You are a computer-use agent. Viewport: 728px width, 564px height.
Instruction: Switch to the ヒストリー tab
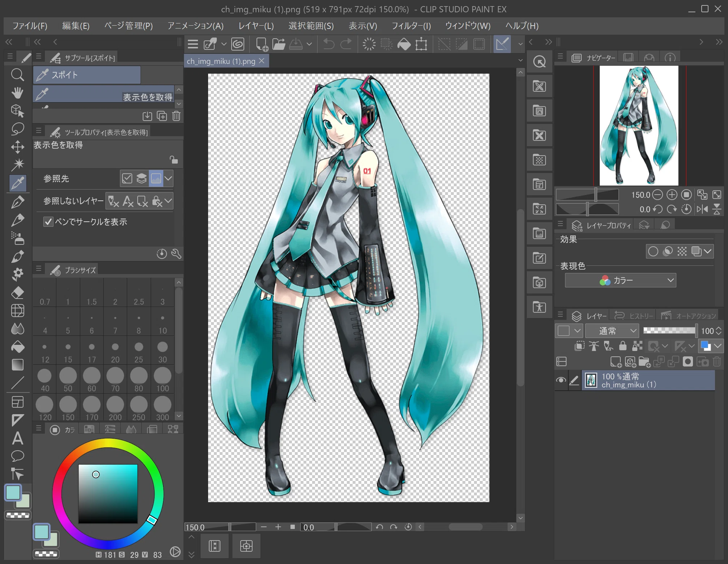(x=634, y=316)
